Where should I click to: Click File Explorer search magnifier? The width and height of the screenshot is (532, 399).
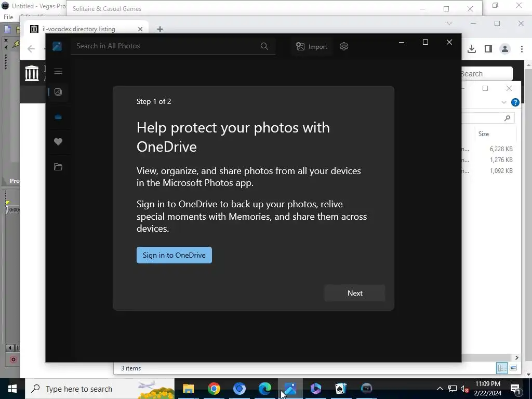pyautogui.click(x=507, y=118)
